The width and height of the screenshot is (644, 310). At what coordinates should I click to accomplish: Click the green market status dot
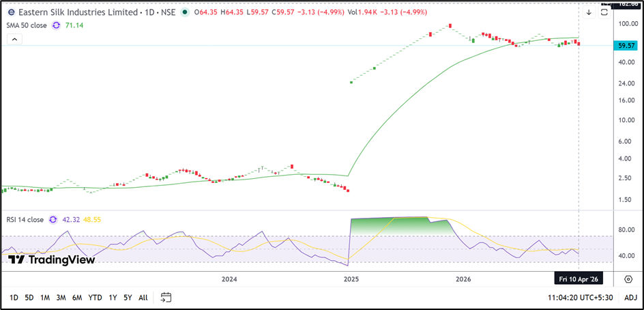pyautogui.click(x=185, y=12)
